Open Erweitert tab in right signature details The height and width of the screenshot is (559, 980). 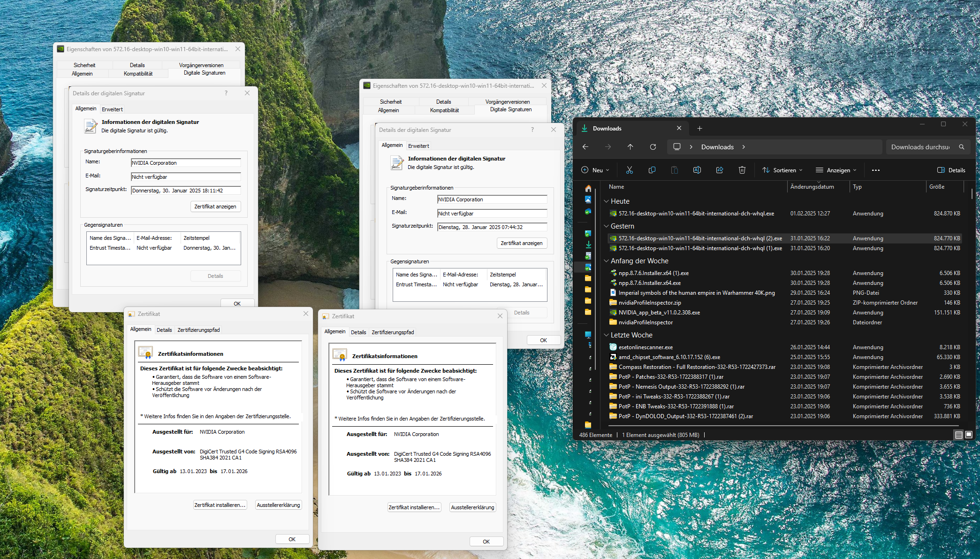(x=418, y=146)
